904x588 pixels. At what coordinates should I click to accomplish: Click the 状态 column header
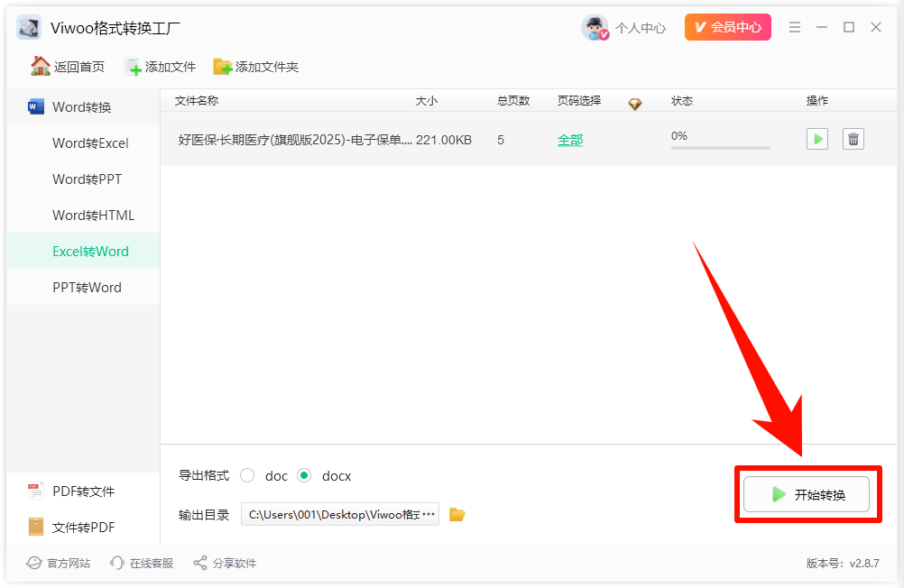point(682,100)
